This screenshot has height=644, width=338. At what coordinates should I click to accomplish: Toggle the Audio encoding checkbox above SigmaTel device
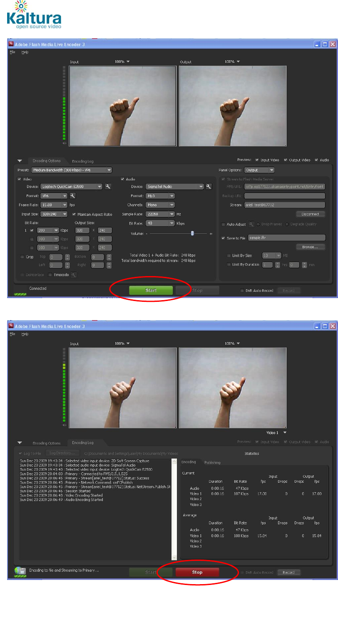tap(122, 179)
